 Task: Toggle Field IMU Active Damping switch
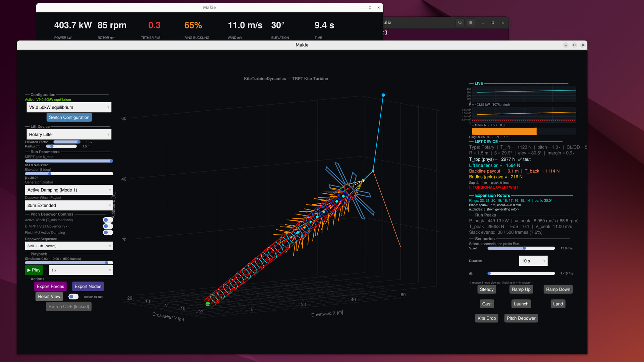coord(108,232)
